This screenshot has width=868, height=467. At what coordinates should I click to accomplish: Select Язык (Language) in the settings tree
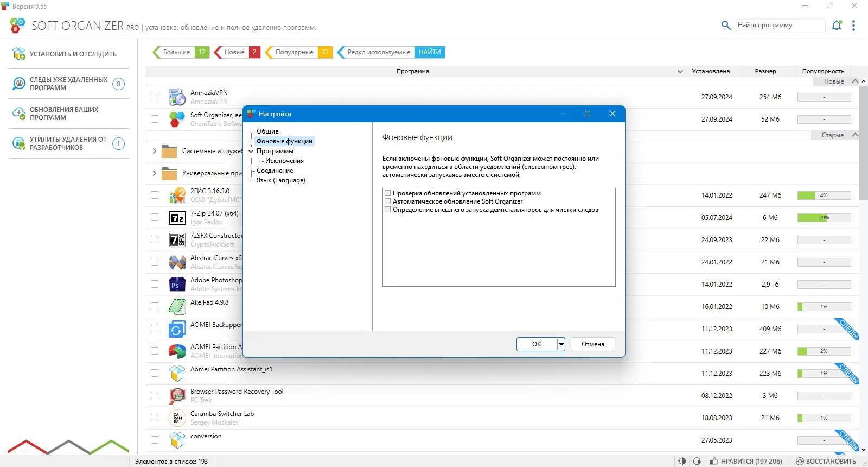click(281, 180)
